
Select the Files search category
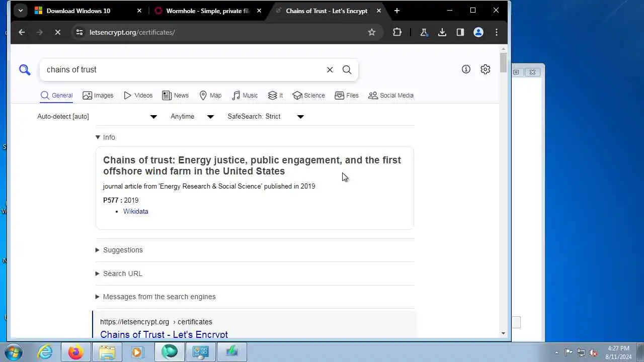[347, 96]
